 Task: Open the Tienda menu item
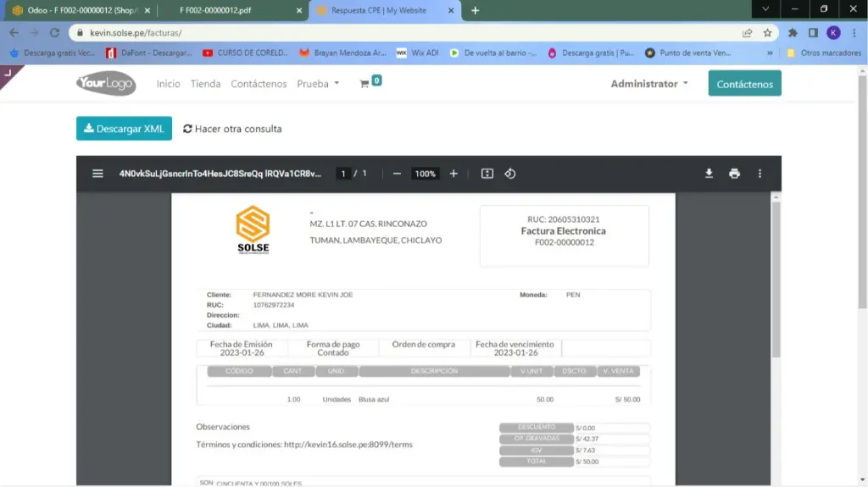pos(205,84)
